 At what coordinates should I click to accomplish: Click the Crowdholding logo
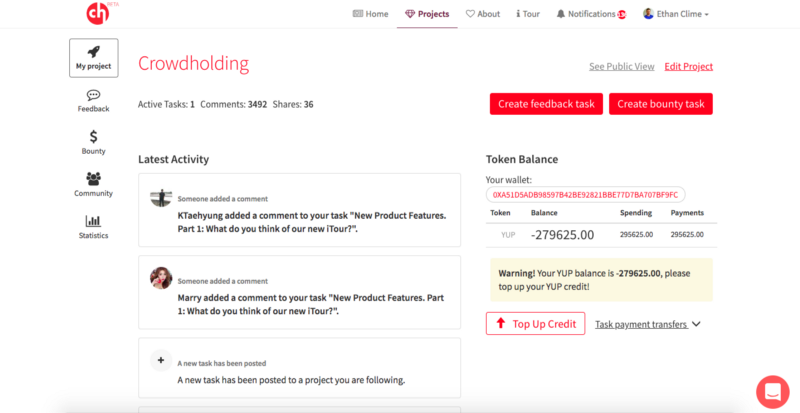tap(98, 13)
